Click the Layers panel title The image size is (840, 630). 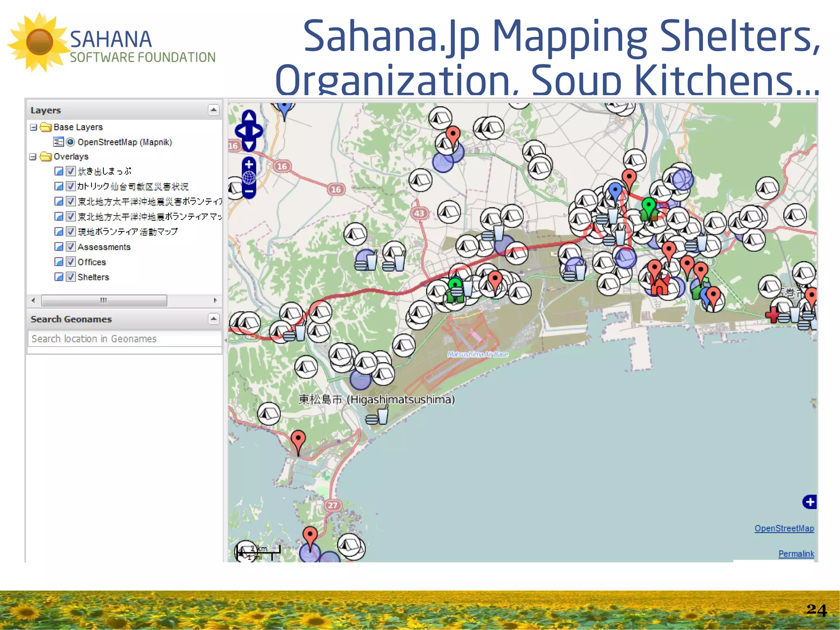[x=46, y=110]
